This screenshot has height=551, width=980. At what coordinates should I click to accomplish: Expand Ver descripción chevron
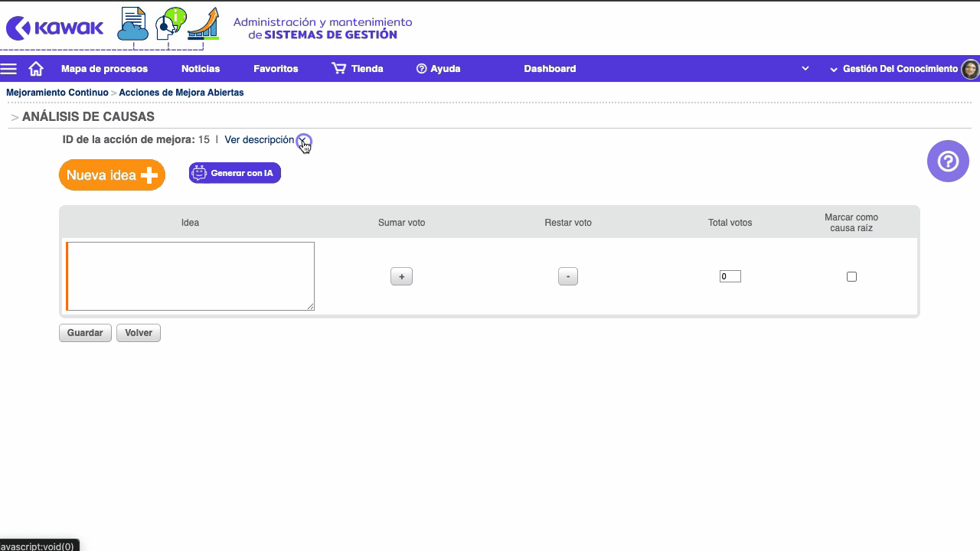click(x=303, y=141)
